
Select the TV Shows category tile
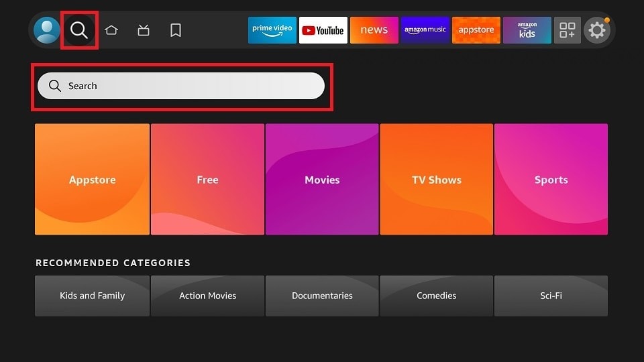[436, 180]
